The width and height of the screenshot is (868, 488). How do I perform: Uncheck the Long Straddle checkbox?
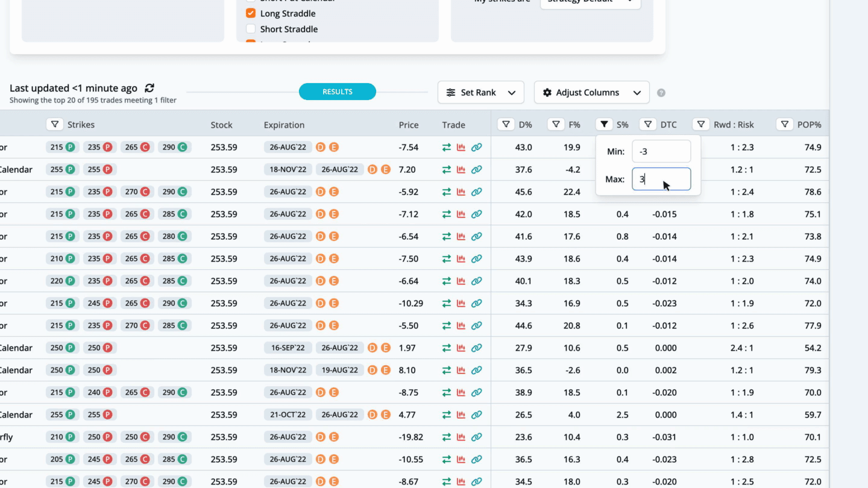[251, 13]
